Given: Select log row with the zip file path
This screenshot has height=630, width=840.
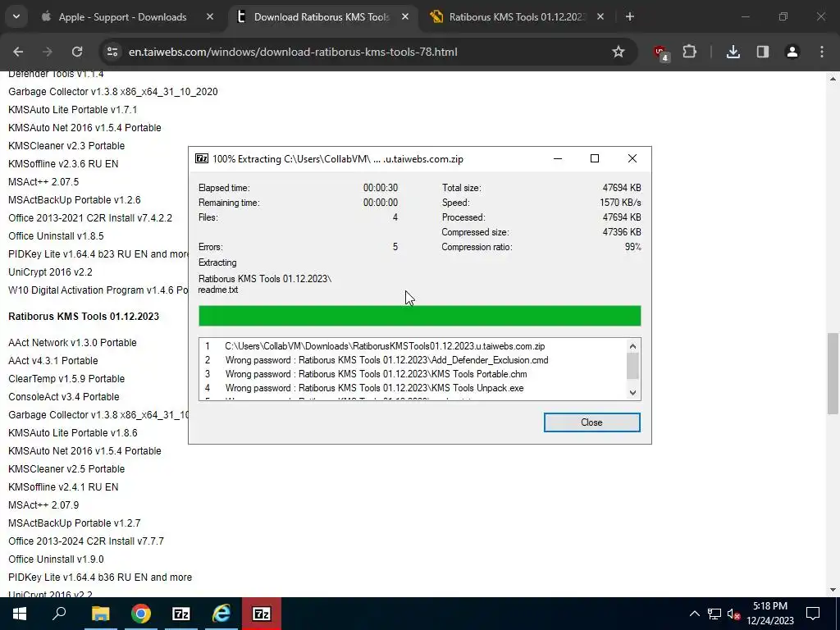Looking at the screenshot, I should pos(413,346).
